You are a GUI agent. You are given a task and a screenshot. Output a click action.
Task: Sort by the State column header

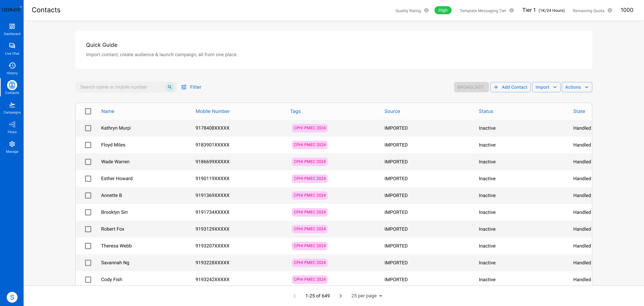pos(579,111)
